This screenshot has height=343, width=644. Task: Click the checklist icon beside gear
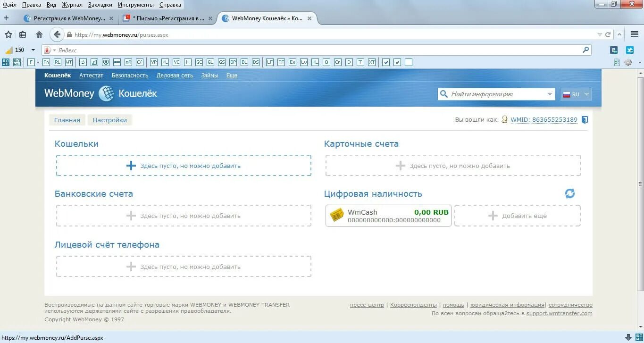point(617,62)
